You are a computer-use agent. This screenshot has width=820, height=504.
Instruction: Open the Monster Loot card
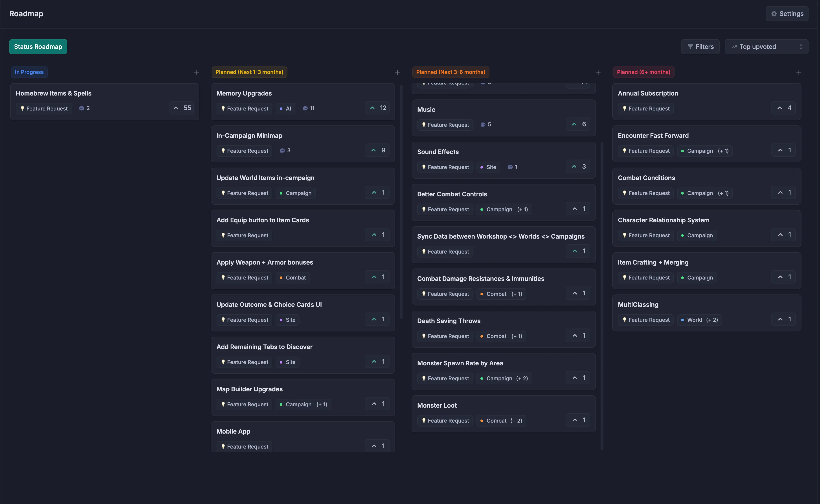pyautogui.click(x=437, y=405)
